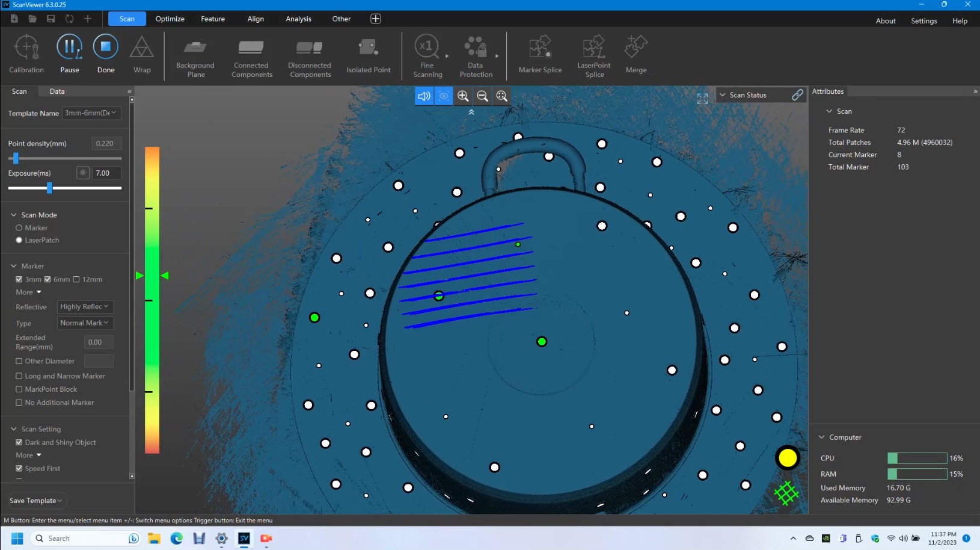
Task: Check No Additional Marker option
Action: point(19,403)
